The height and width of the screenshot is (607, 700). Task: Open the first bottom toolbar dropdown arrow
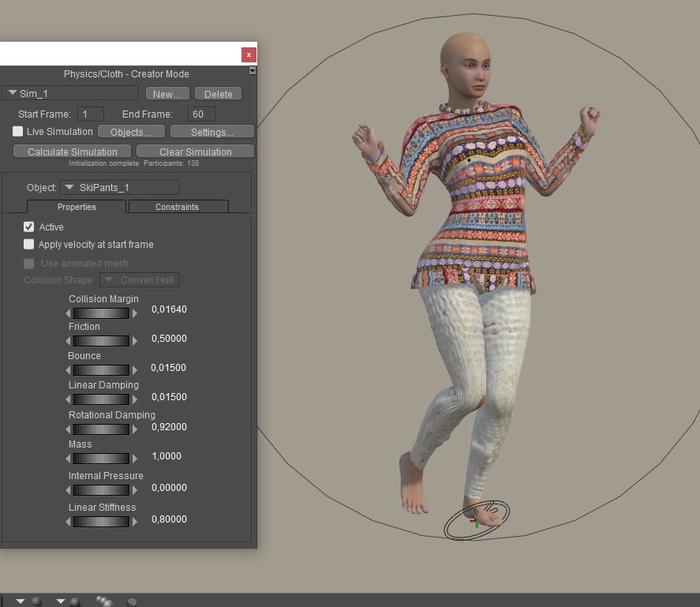[x=20, y=601]
